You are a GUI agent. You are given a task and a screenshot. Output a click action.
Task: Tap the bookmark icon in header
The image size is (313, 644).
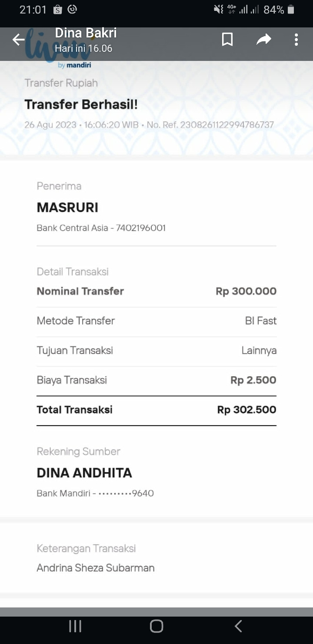coord(227,40)
